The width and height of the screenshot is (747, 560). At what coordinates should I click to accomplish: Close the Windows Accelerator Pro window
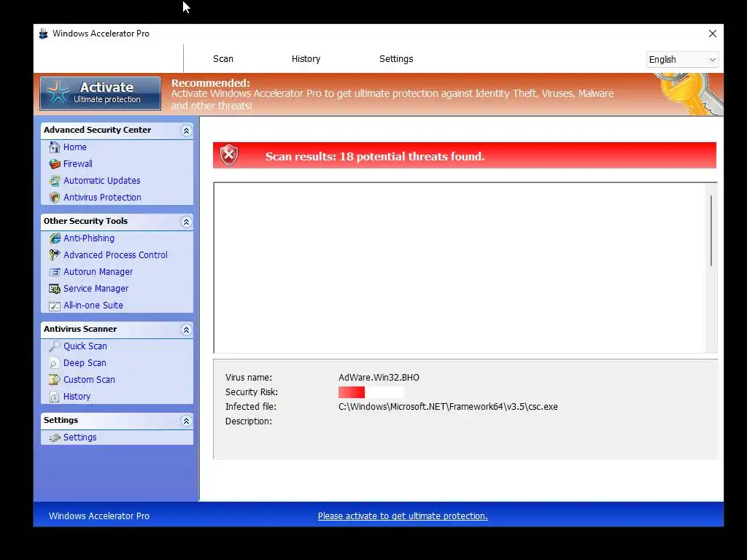(x=712, y=34)
